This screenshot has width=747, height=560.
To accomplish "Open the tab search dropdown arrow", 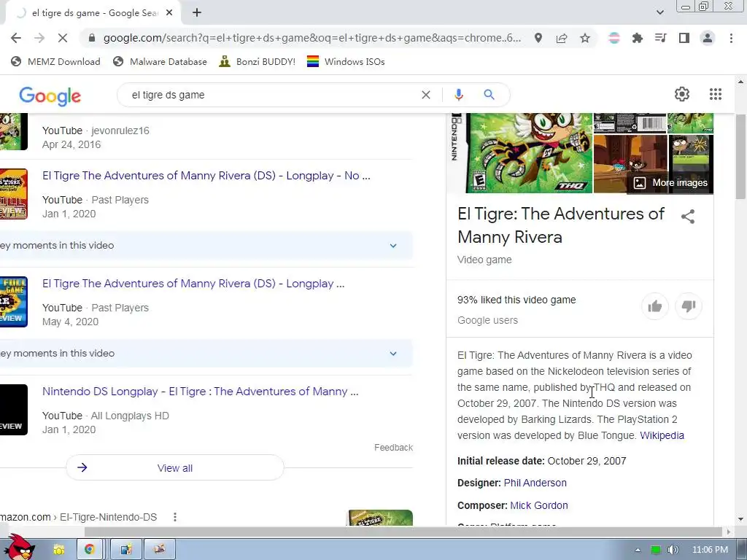I will (x=659, y=13).
